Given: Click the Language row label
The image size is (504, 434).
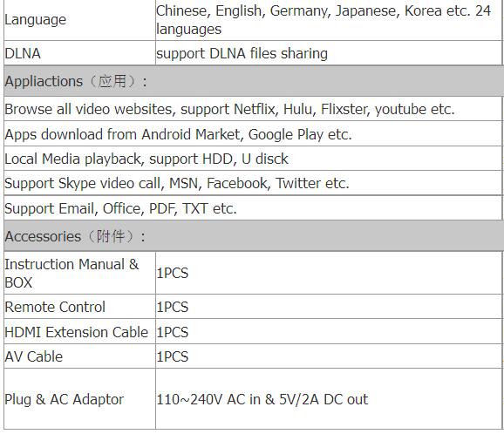Looking at the screenshot, I should pos(36,20).
